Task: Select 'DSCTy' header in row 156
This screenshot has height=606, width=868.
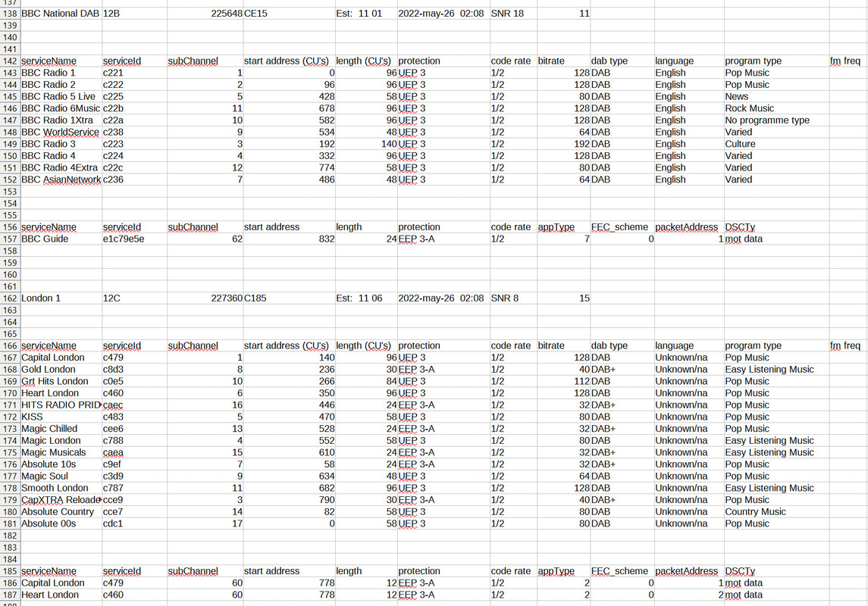Action: coord(776,228)
